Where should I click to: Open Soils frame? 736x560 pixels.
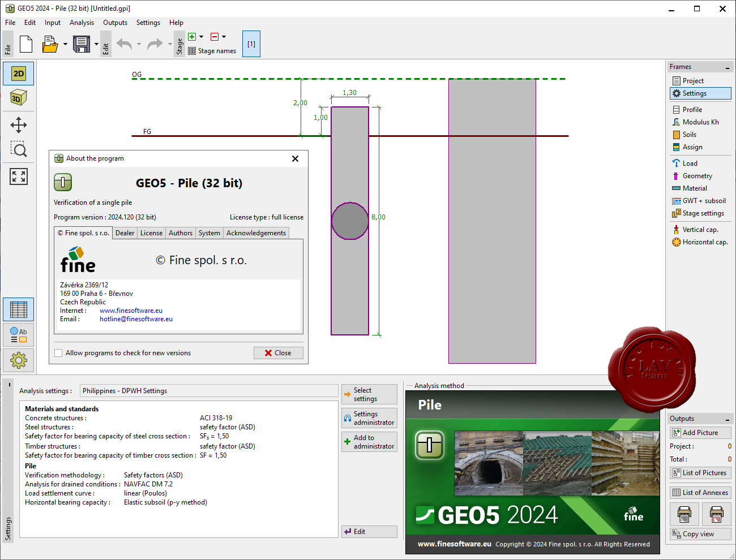click(x=700, y=135)
